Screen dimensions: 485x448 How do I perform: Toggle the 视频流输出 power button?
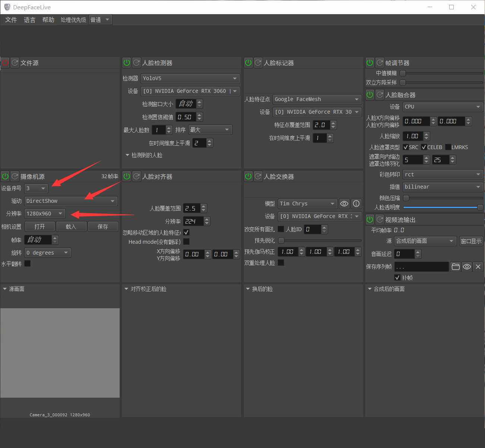point(370,220)
